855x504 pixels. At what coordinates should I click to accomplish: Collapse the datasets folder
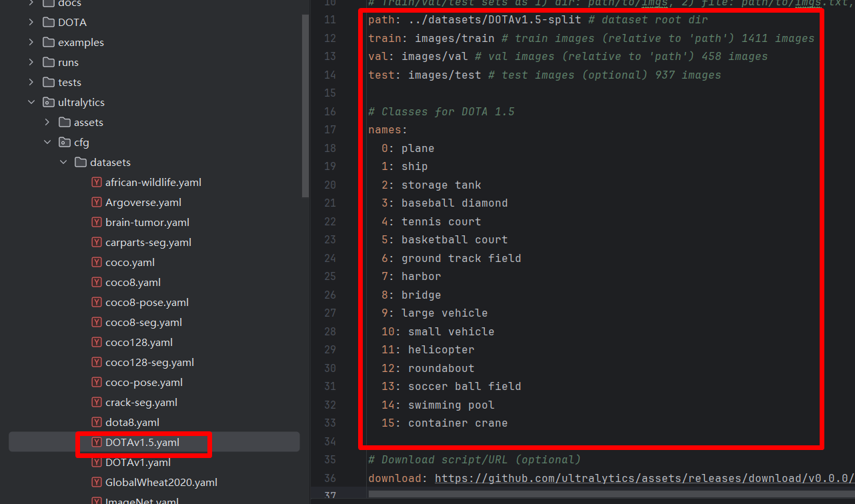[x=63, y=162]
